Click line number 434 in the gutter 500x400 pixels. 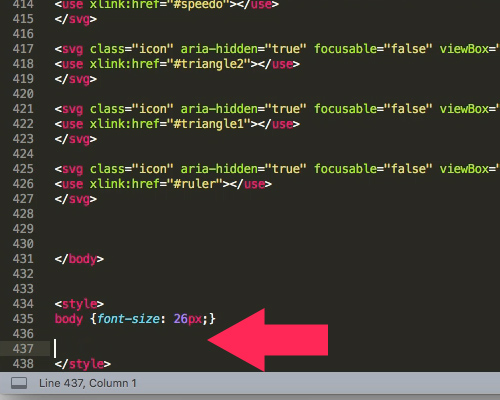23,304
